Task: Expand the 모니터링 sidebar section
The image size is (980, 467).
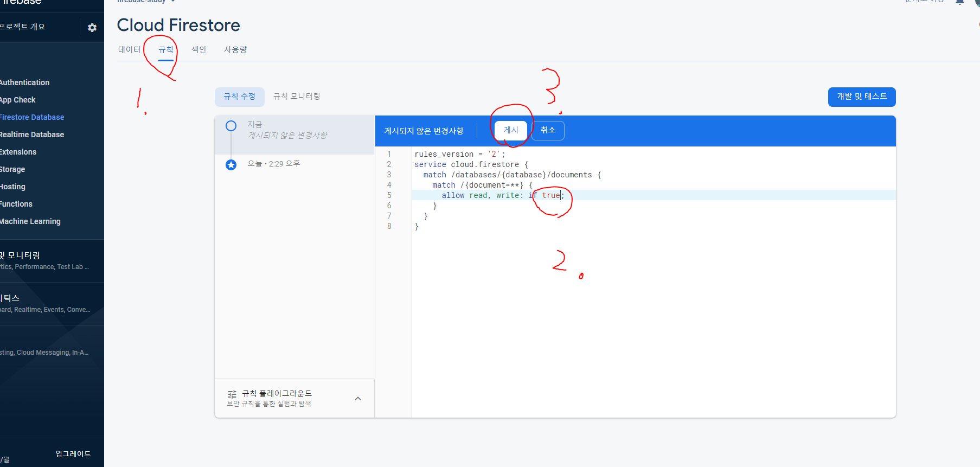Action: pos(52,260)
